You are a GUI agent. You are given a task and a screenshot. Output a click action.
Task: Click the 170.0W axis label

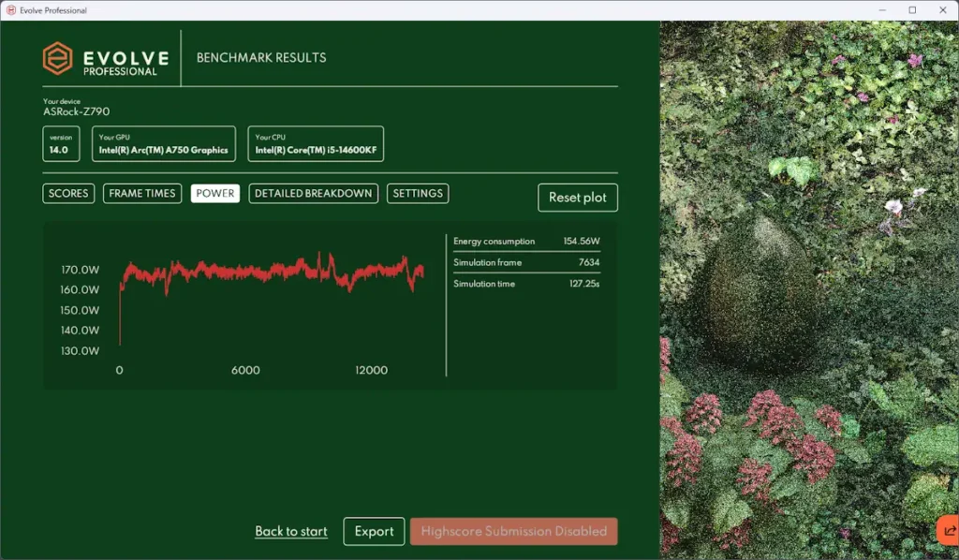click(81, 270)
